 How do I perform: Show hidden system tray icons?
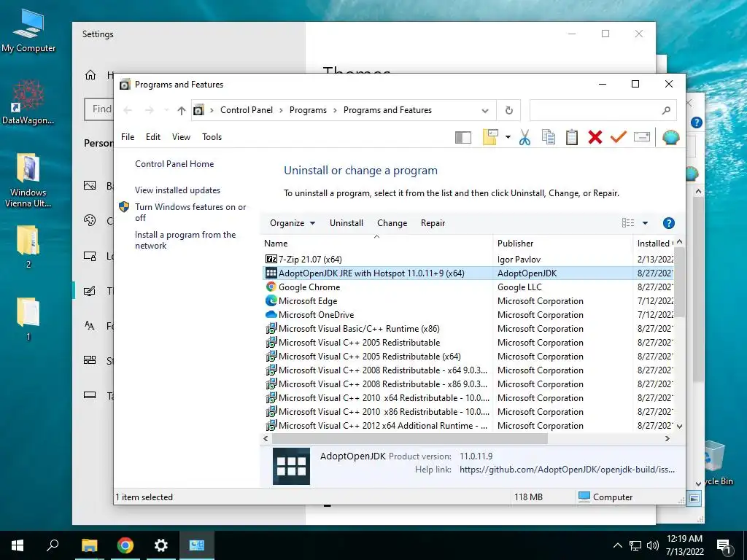(x=617, y=545)
